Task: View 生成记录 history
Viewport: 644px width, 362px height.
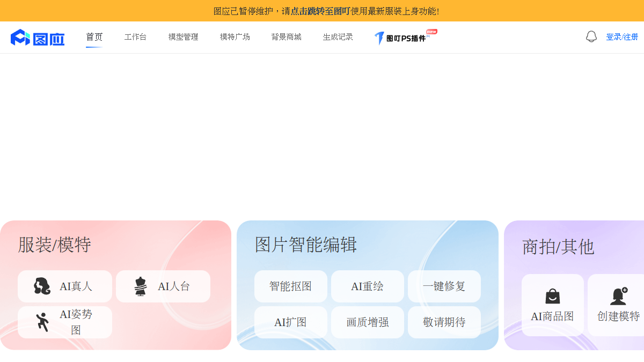Action: [338, 37]
